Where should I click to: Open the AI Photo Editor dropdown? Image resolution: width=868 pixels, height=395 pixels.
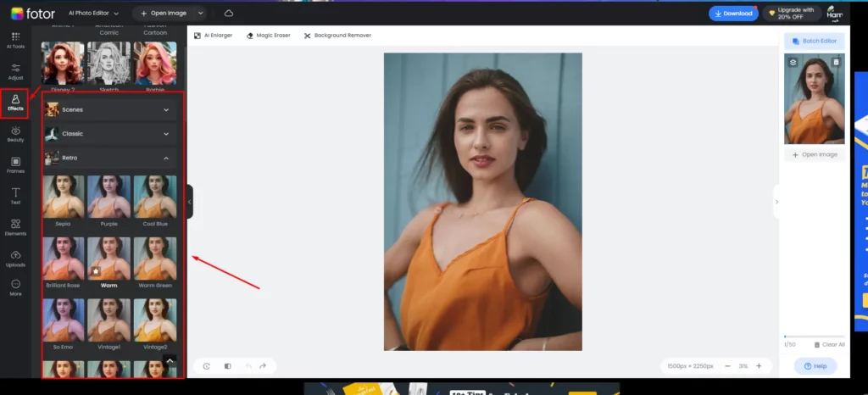click(x=93, y=14)
